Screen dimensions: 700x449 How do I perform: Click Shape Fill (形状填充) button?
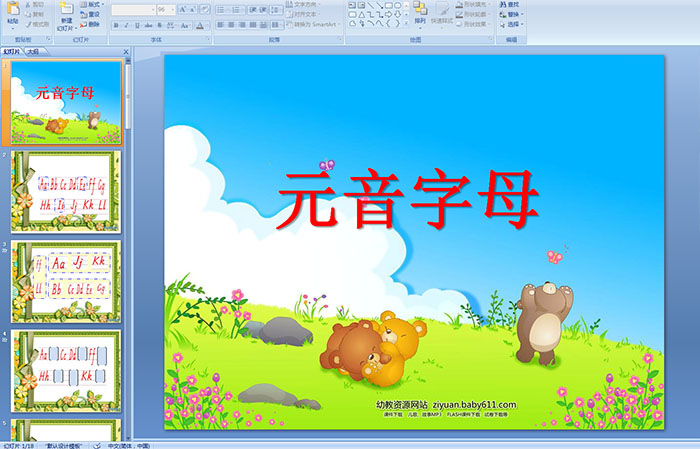coord(473,4)
